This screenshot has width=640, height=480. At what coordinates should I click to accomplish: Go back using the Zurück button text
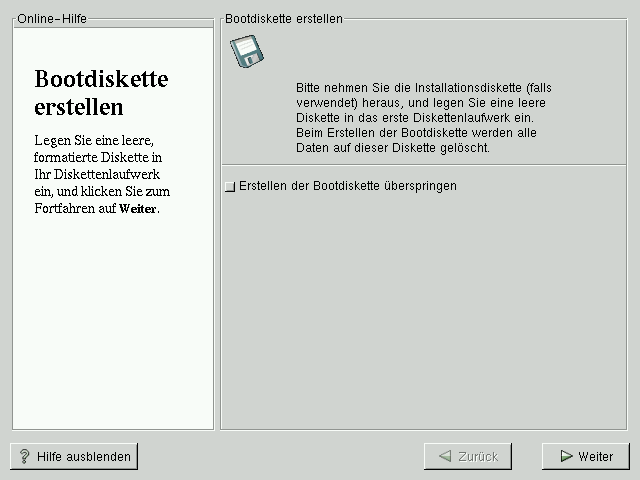478,456
